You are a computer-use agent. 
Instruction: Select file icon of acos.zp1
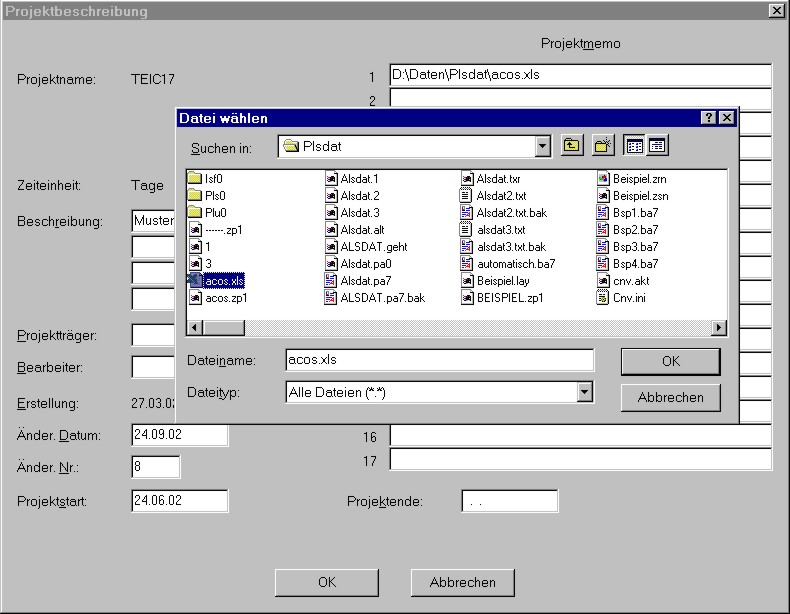click(195, 298)
